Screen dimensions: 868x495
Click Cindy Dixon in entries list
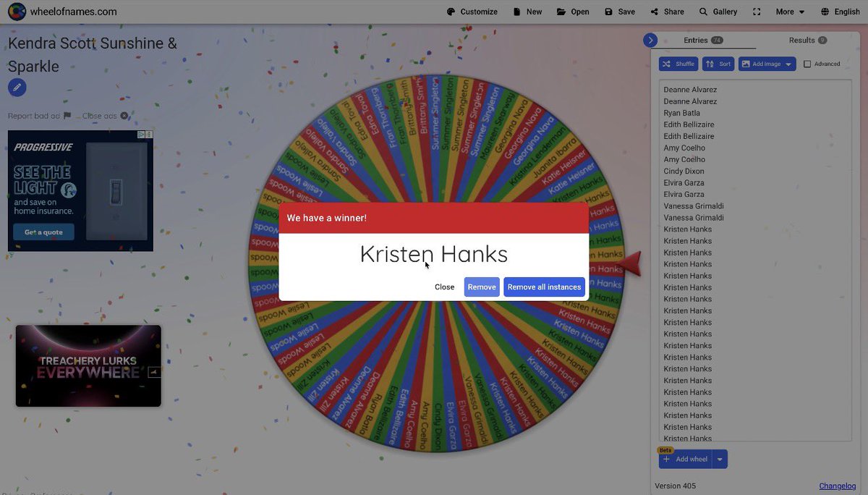click(x=684, y=171)
